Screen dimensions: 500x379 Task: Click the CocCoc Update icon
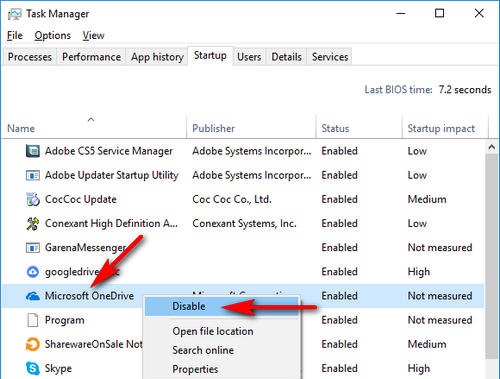[x=33, y=199]
